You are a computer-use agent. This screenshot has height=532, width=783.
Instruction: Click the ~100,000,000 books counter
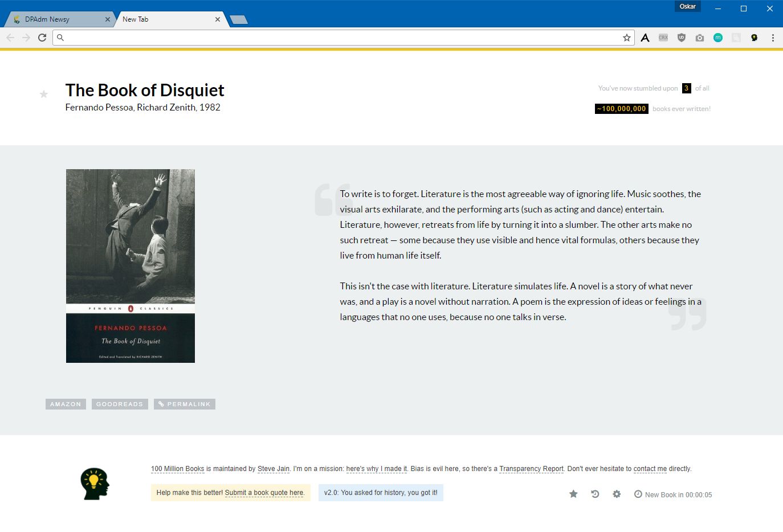point(622,109)
